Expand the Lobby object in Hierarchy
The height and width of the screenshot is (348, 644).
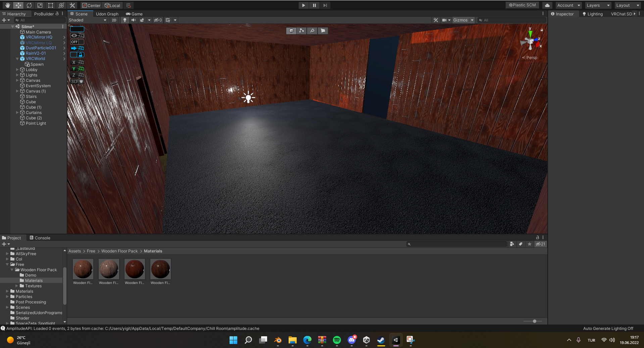pos(17,70)
